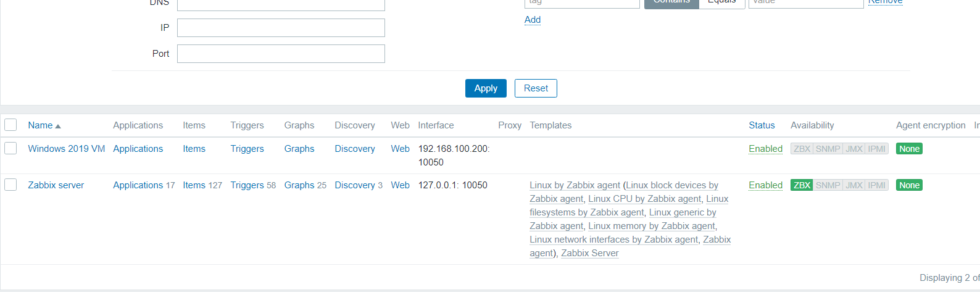Tick the select-all hosts checkbox in header

point(10,125)
